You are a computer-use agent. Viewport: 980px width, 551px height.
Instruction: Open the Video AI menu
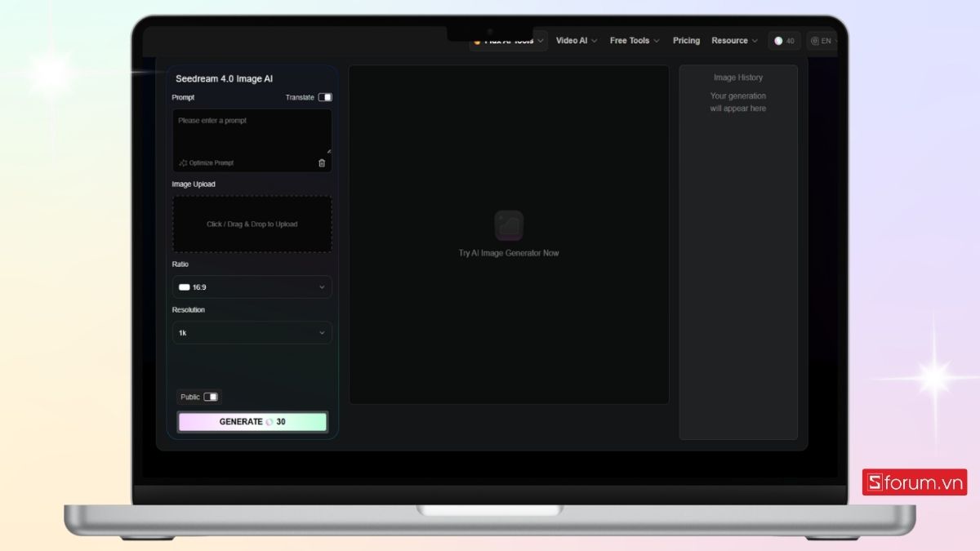[x=576, y=41]
